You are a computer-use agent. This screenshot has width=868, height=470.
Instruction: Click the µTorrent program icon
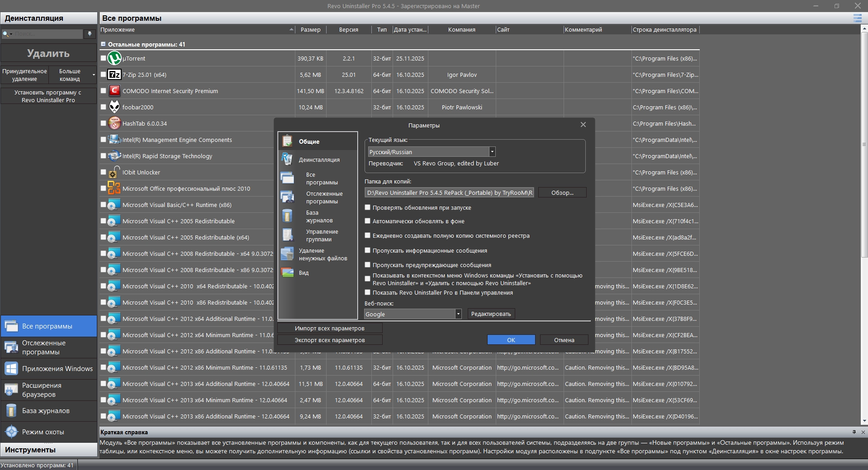114,58
